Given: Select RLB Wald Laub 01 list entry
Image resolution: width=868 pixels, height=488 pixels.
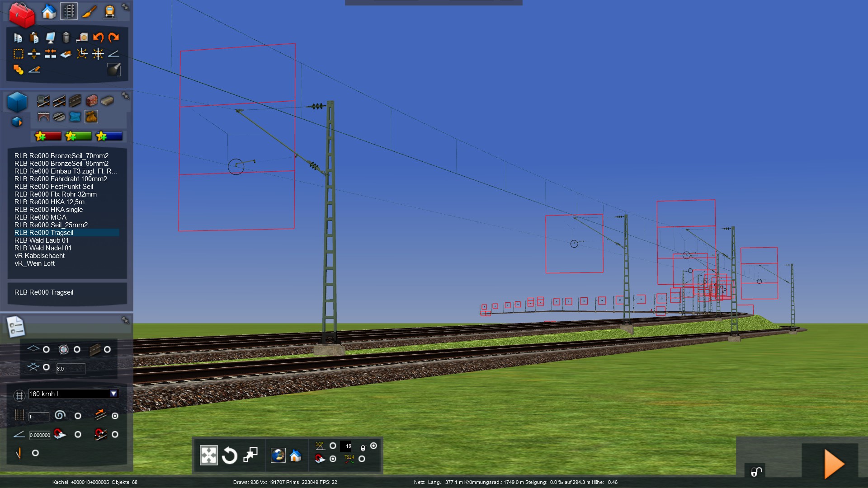Looking at the screenshot, I should (42, 240).
